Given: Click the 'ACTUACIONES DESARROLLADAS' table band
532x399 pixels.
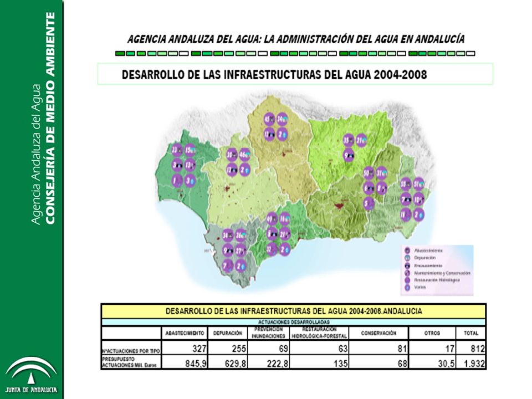Looking at the screenshot, I should click(294, 322).
